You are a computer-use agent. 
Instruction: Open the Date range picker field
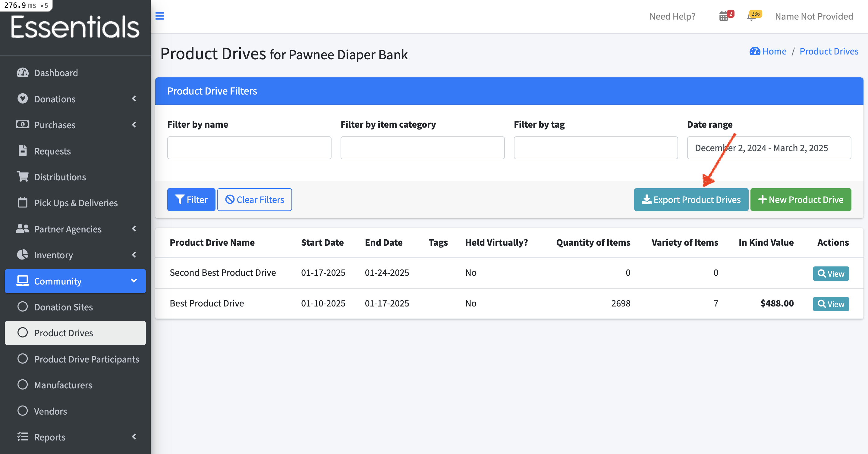point(769,148)
